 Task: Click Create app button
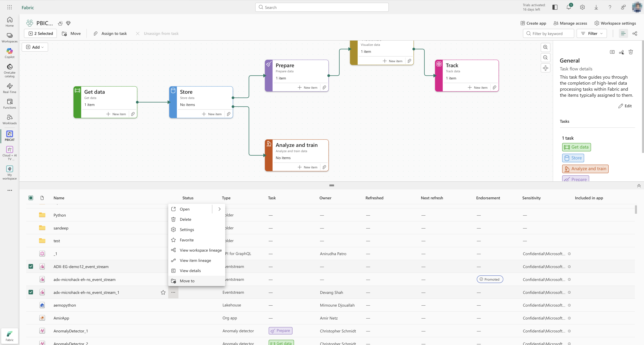pyautogui.click(x=533, y=23)
